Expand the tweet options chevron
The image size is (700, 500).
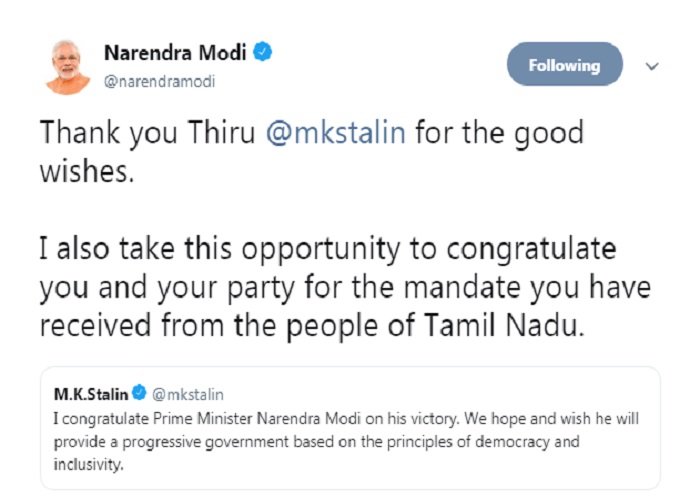(x=652, y=67)
